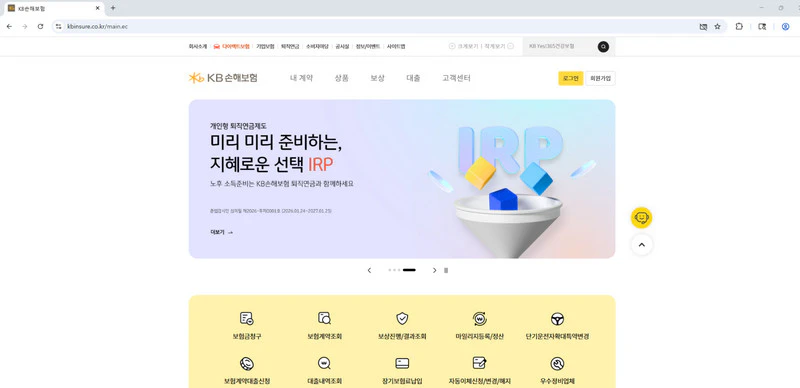Click the browser address bar URL
Screen dimensions: 800x388
click(97, 27)
